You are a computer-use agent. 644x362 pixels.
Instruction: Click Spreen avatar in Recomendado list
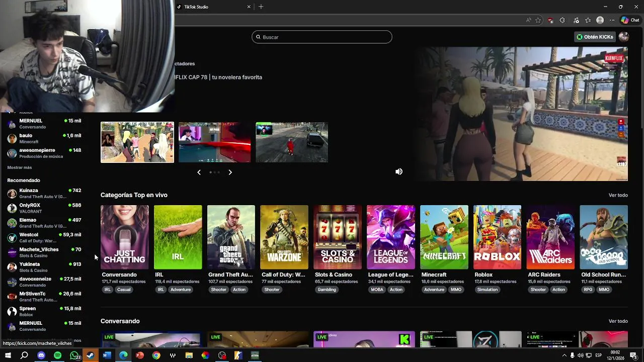coord(12,311)
